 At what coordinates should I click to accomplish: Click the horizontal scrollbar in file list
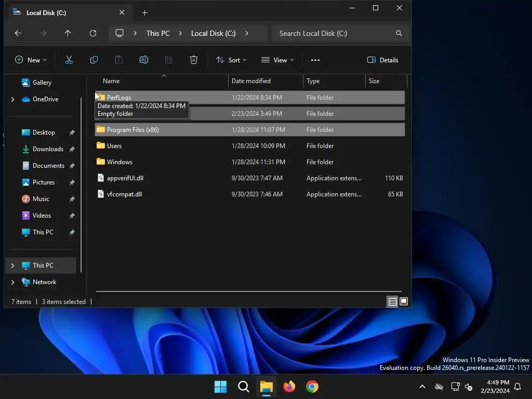(249, 291)
